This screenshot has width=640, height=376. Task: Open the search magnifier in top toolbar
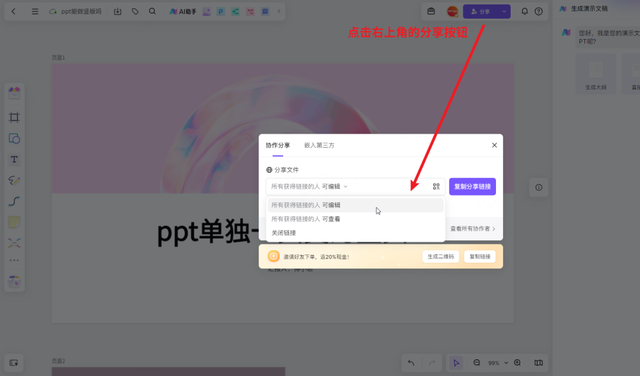[152, 11]
